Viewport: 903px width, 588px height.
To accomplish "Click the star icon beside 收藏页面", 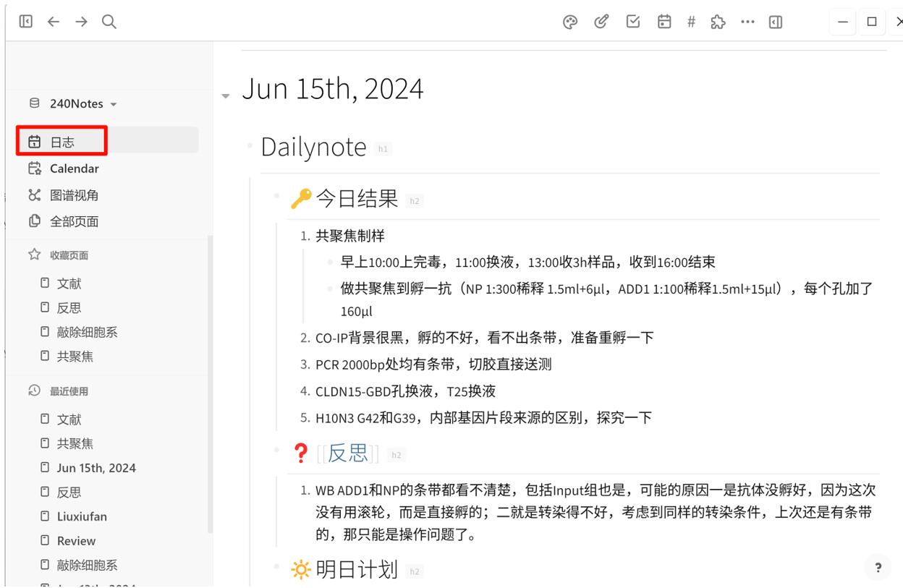I will pyautogui.click(x=33, y=255).
